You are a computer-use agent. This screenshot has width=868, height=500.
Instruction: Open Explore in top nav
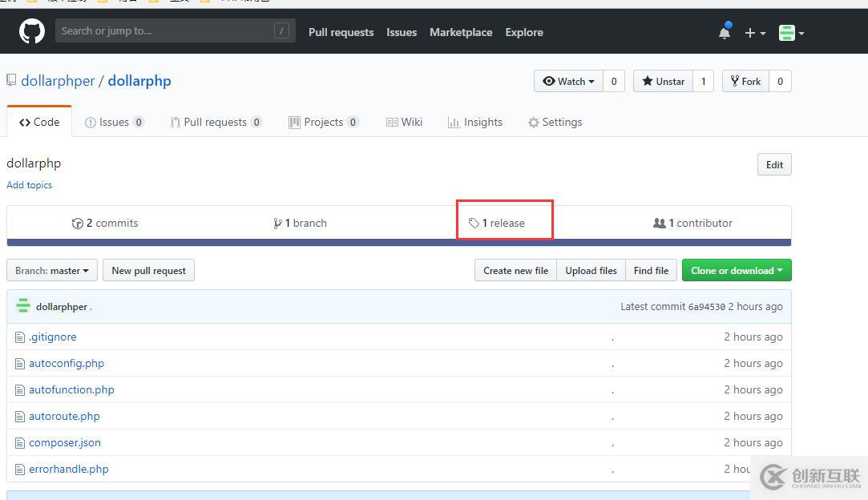[523, 32]
